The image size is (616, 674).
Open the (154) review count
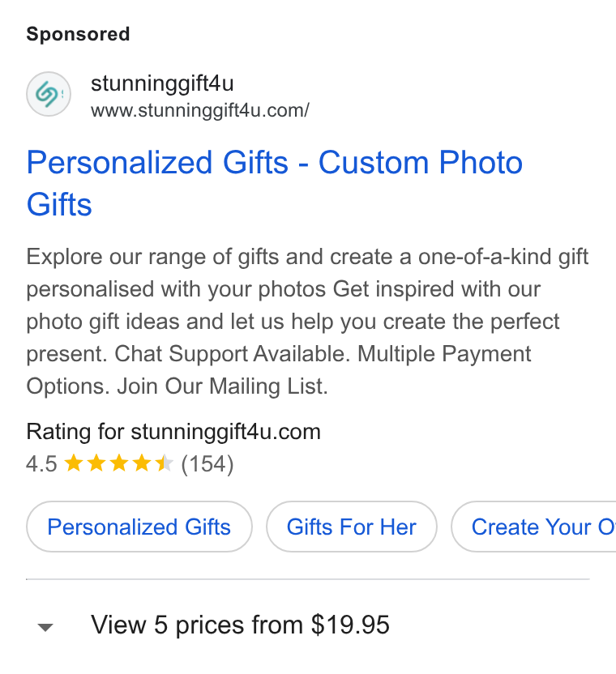pyautogui.click(x=207, y=464)
